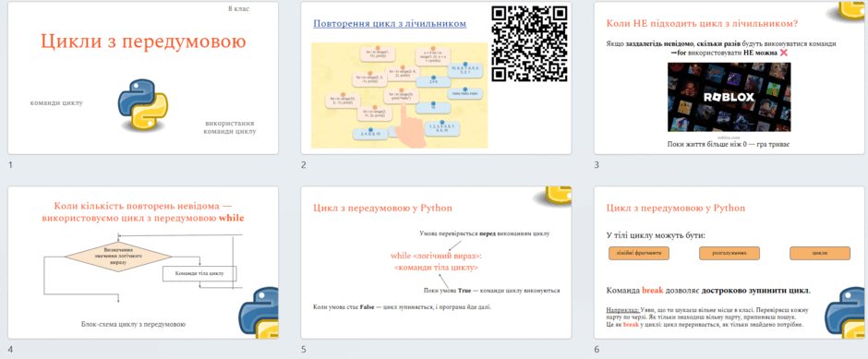Select slide 5 showing the while syntax

point(436,262)
